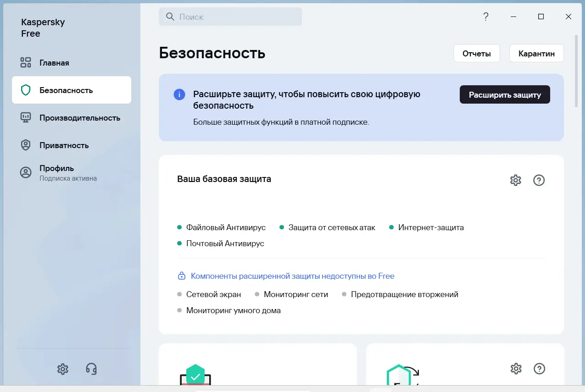The width and height of the screenshot is (585, 392).
Task: Open application settings via bottom gear icon
Action: pyautogui.click(x=62, y=369)
